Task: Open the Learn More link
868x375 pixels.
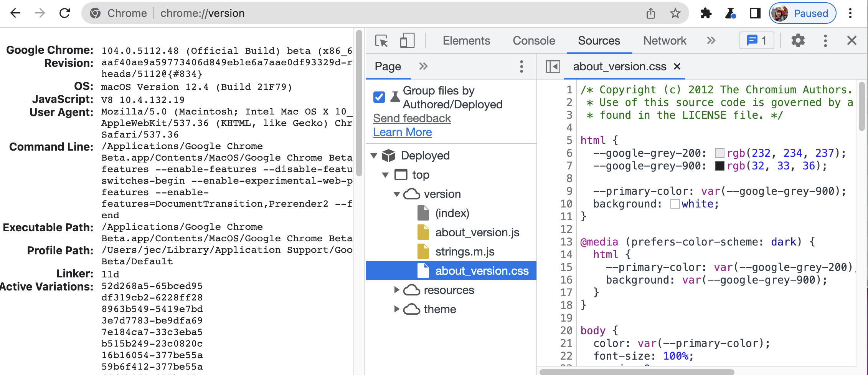Action: 403,132
